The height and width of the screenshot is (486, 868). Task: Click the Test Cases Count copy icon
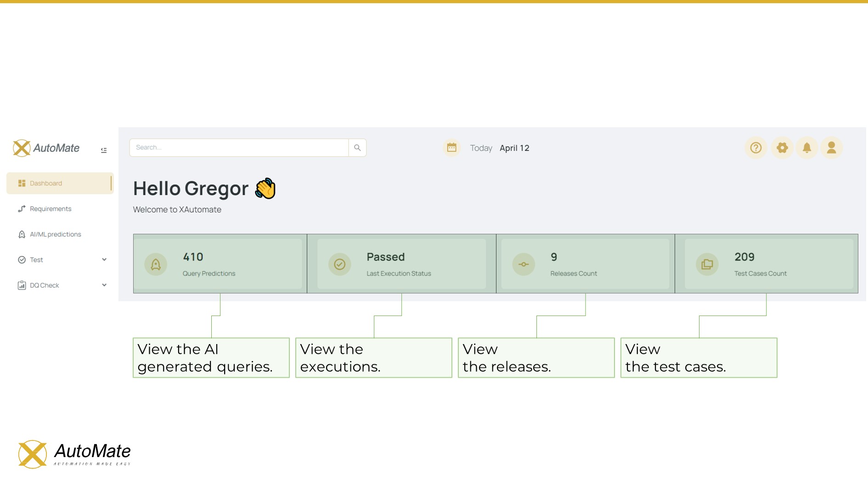707,265
